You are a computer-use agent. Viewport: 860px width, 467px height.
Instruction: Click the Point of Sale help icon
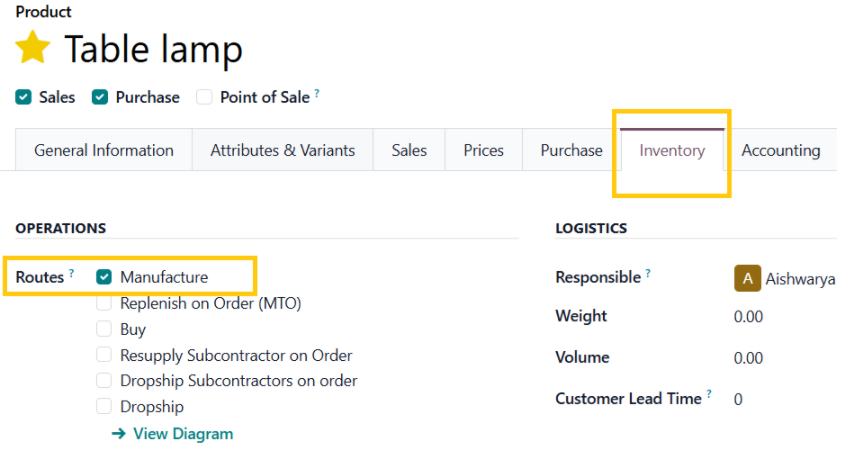click(x=317, y=94)
